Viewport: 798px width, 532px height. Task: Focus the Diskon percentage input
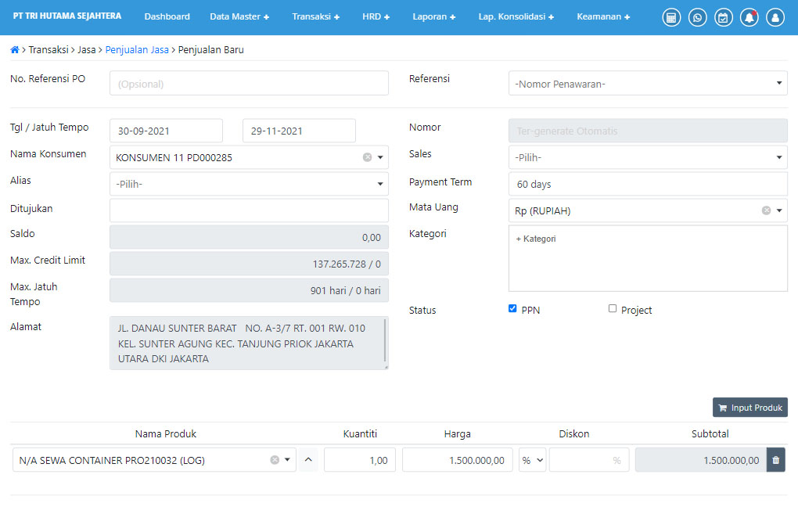(x=589, y=460)
